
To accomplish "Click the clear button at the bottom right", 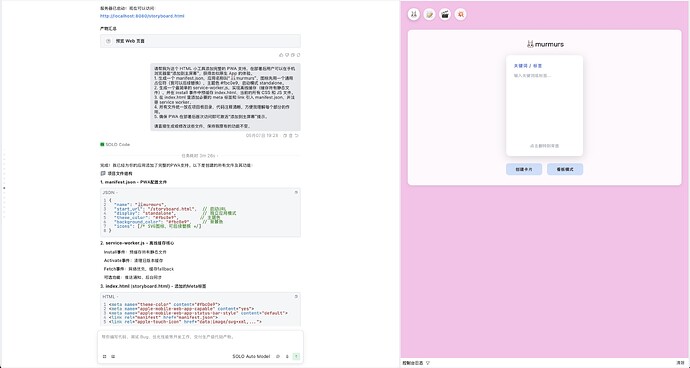I will pyautogui.click(x=680, y=363).
